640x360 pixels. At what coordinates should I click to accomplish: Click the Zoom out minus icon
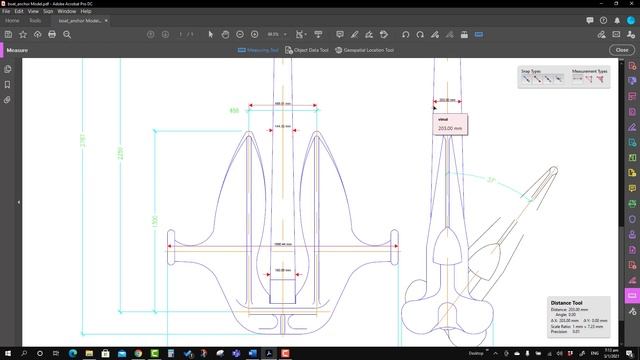(240, 35)
